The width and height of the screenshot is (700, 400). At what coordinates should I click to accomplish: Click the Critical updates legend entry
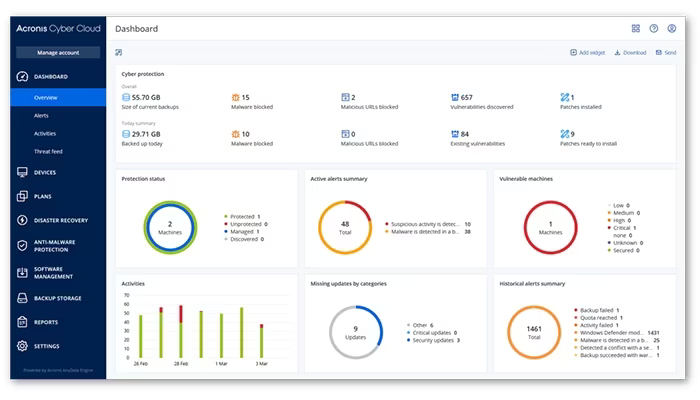click(432, 333)
